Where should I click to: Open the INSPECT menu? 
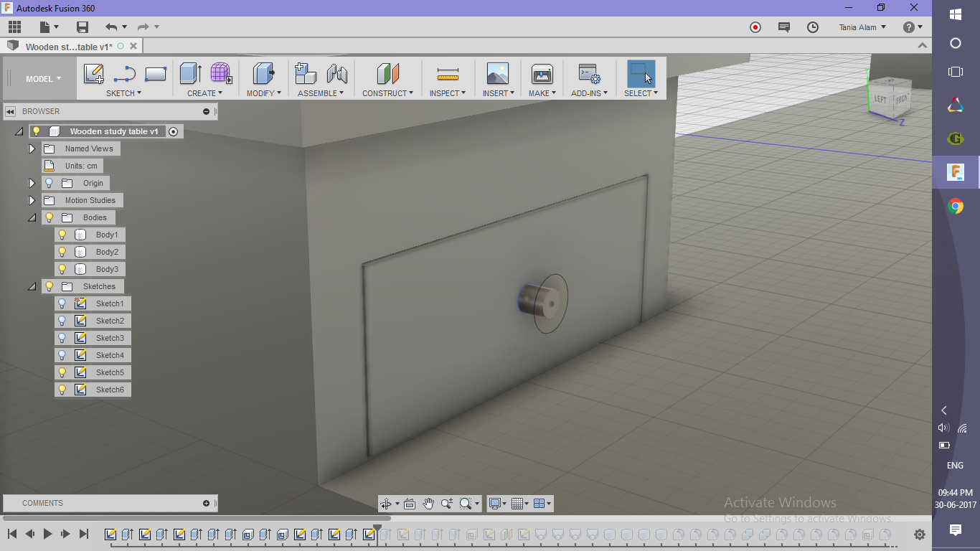pos(448,93)
